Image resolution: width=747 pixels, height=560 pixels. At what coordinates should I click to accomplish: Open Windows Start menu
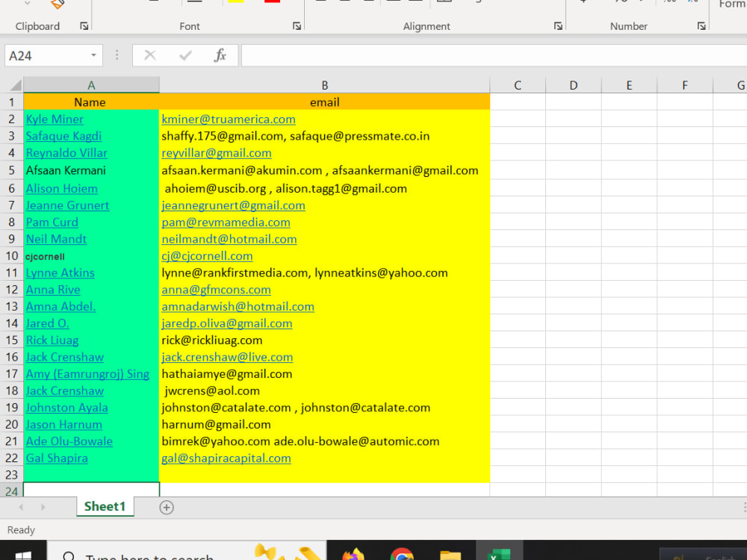click(x=23, y=554)
